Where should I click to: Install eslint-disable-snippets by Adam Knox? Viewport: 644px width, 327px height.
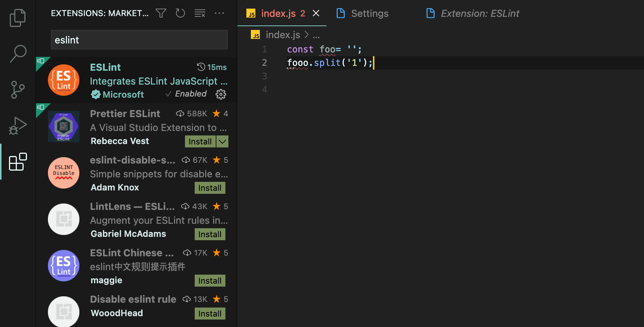[210, 188]
